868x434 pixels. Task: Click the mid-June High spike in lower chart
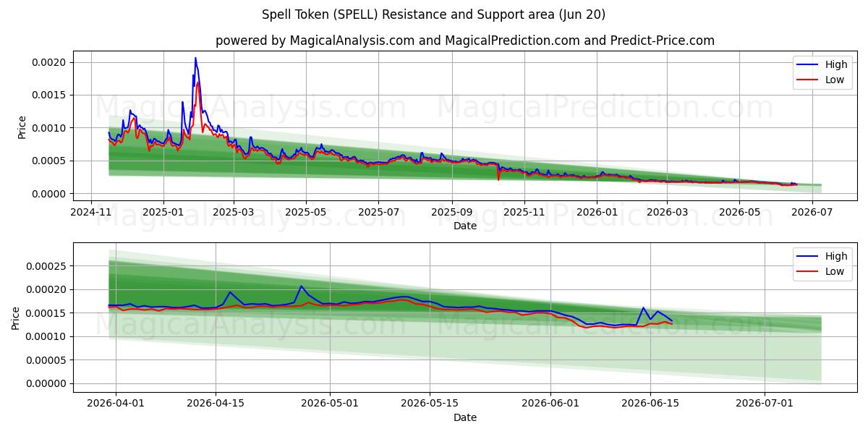[643, 307]
